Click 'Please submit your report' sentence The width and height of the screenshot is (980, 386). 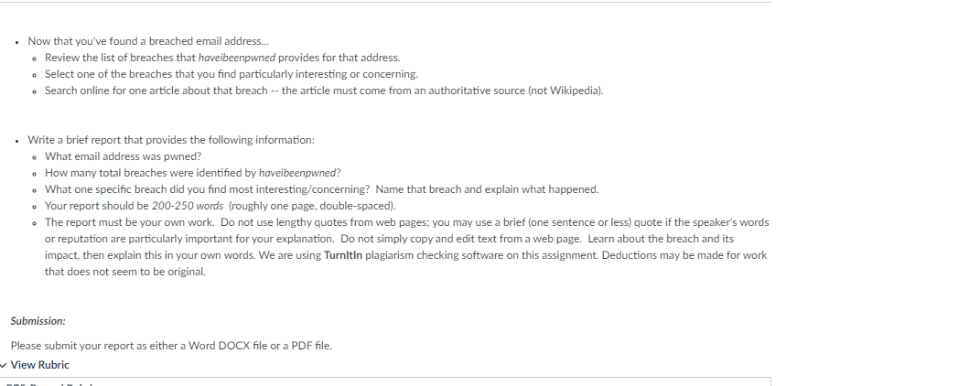(171, 346)
